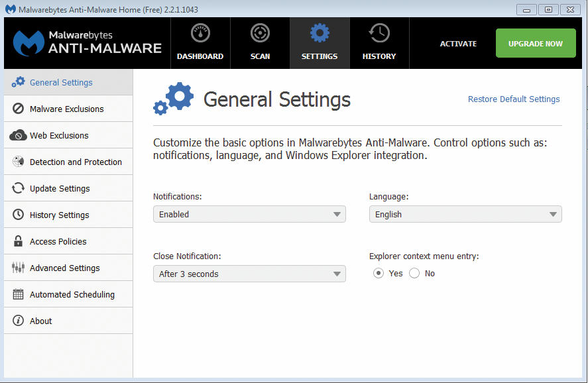The height and width of the screenshot is (383, 588).
Task: Click the Malwarebytes title bar app icon
Action: (x=11, y=9)
